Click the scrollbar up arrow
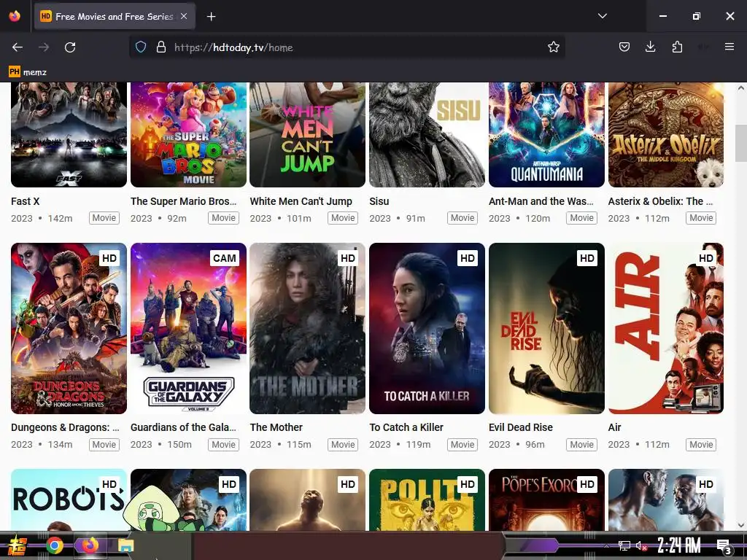 click(741, 88)
